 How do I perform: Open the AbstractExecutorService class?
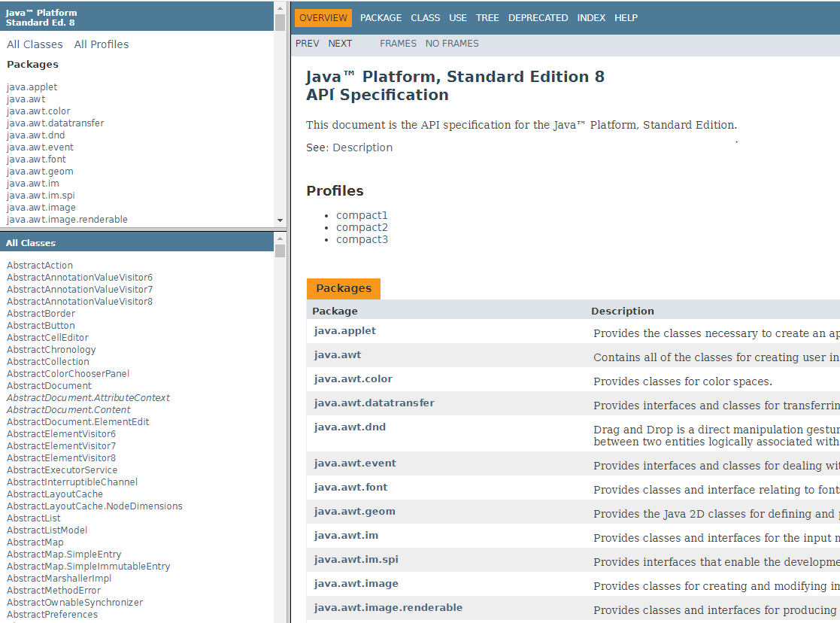tap(62, 470)
